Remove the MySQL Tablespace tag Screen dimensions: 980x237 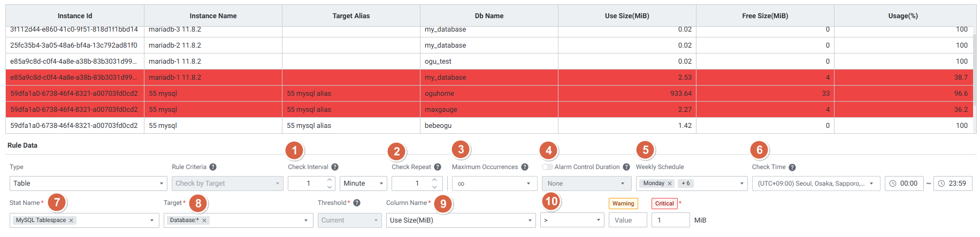[x=71, y=220]
